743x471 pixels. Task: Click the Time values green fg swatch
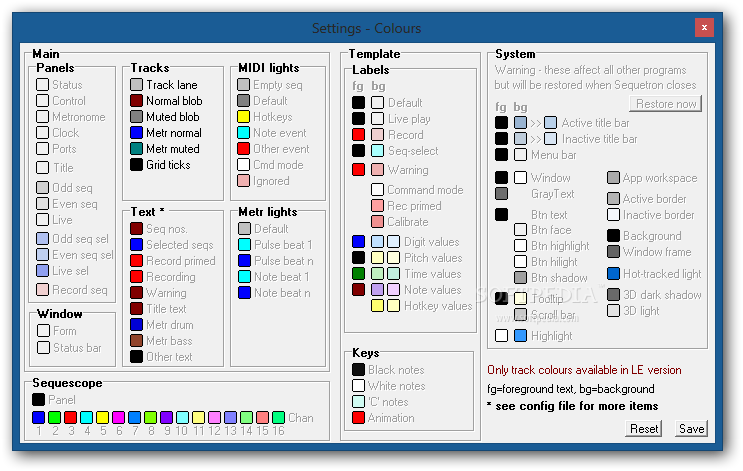359,274
